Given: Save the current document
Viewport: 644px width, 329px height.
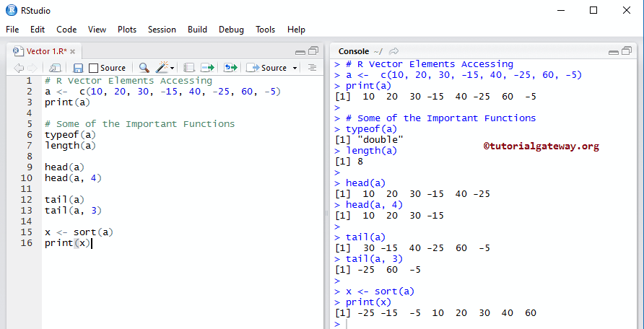Looking at the screenshot, I should [78, 68].
